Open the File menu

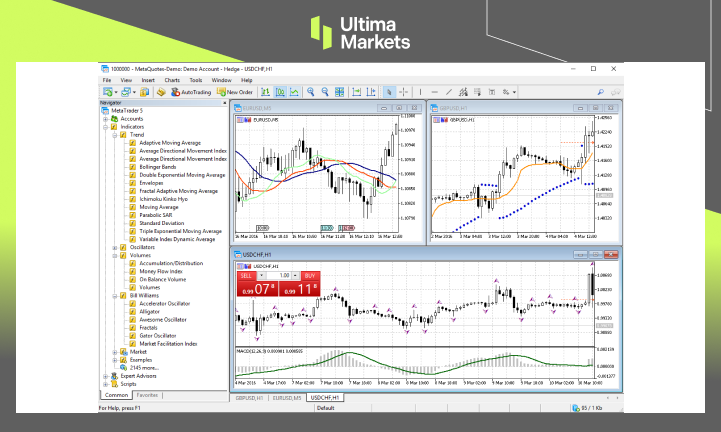click(107, 80)
